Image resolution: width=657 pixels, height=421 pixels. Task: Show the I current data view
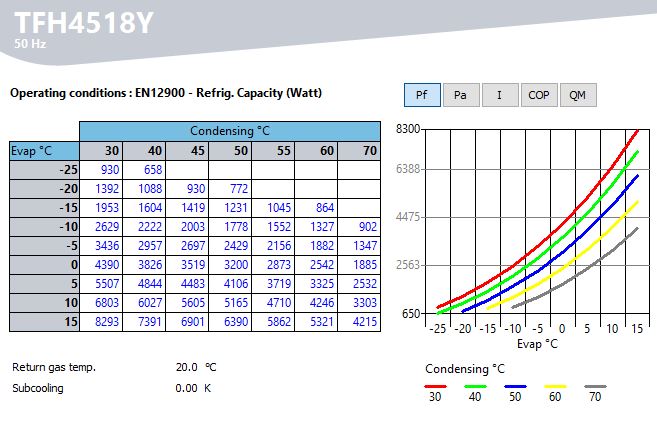499,95
